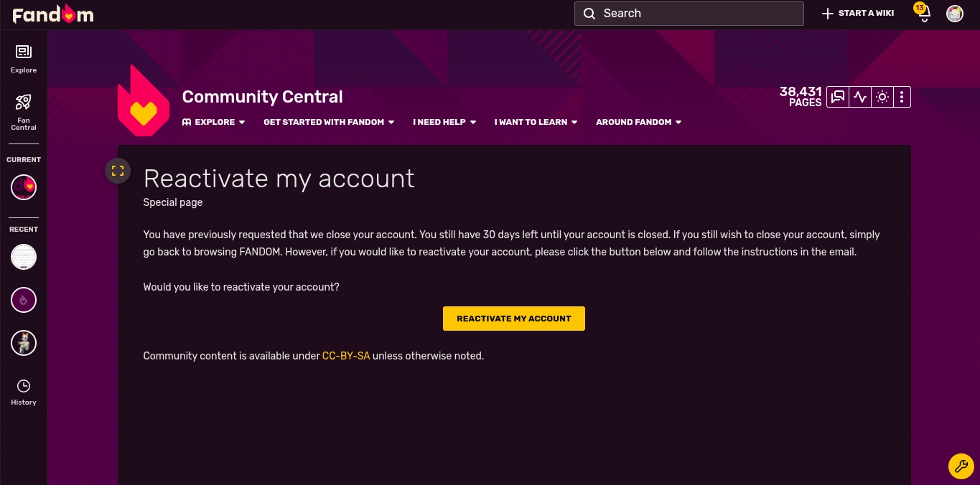Open the History clock icon
The image size is (980, 485).
[24, 392]
